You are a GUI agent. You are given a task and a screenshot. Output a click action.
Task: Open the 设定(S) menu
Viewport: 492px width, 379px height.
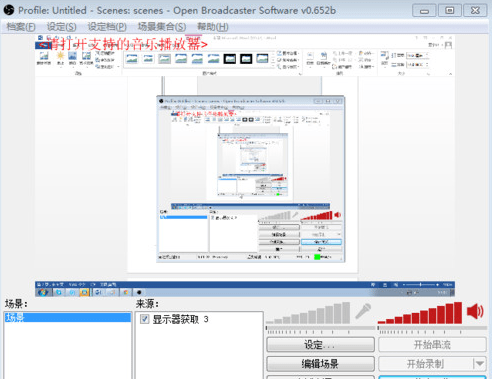61,27
